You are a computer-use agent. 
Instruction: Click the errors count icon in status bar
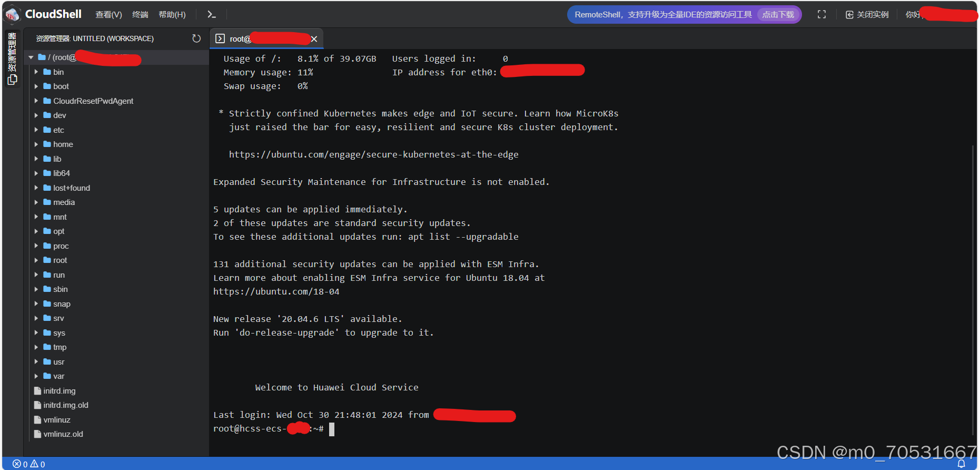[x=17, y=464]
